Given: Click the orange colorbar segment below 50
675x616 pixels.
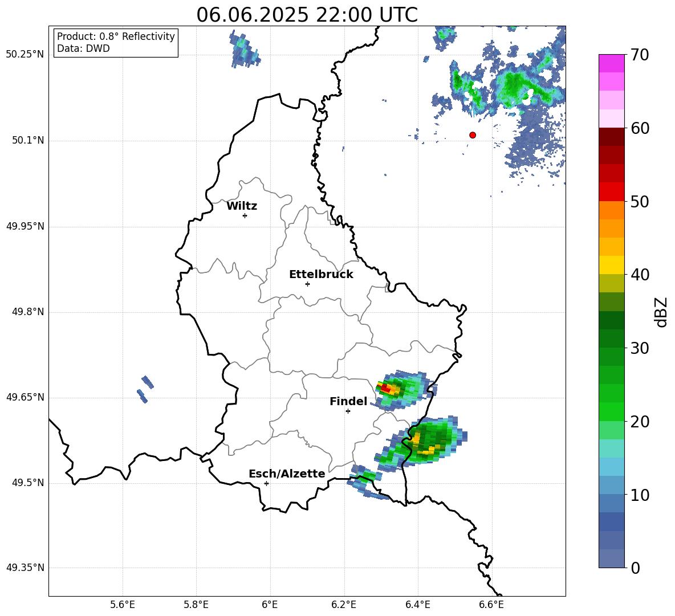Looking at the screenshot, I should tap(611, 210).
